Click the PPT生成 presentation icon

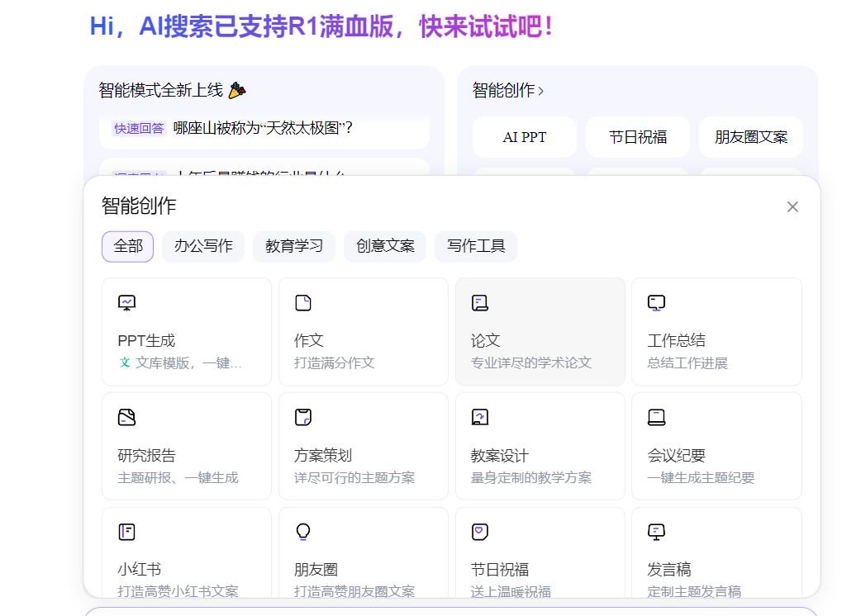coord(126,303)
